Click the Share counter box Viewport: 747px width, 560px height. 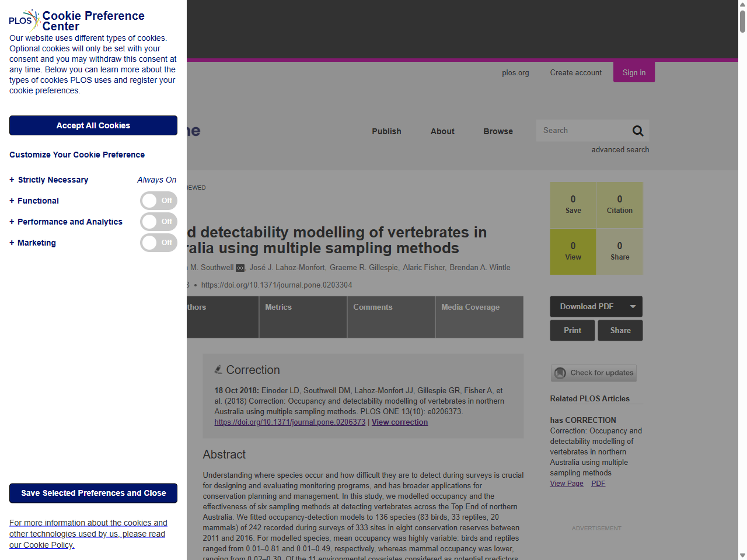click(619, 251)
